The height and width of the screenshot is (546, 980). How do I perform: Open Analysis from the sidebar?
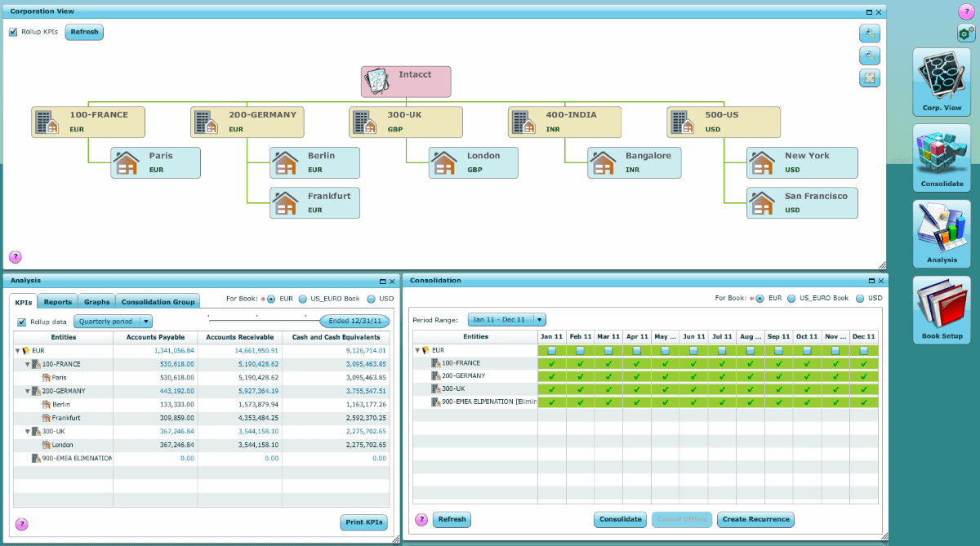point(942,233)
